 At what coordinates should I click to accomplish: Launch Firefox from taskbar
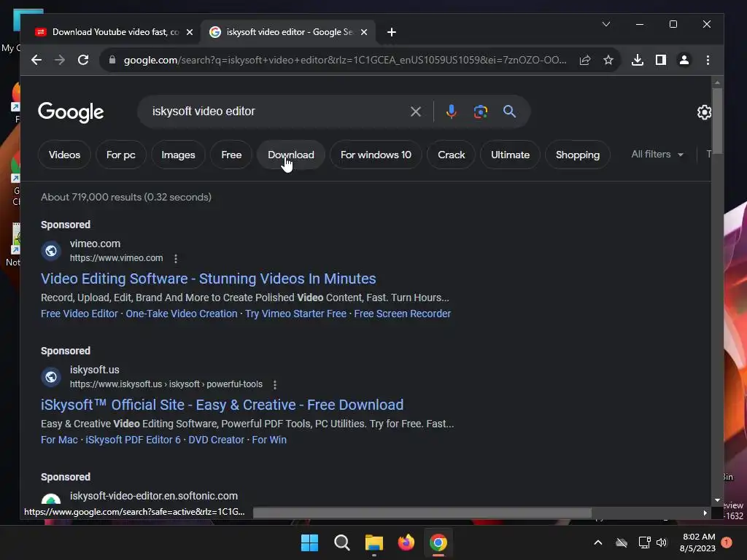click(406, 542)
